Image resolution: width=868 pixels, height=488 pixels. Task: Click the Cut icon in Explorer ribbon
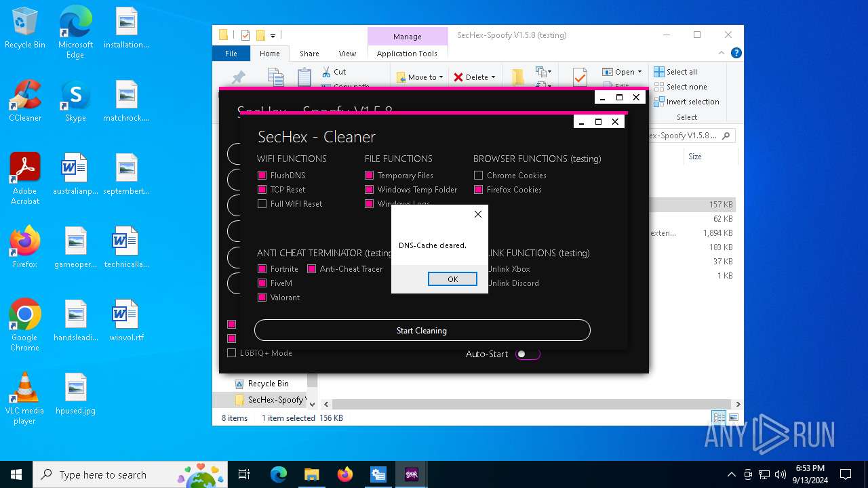point(325,72)
